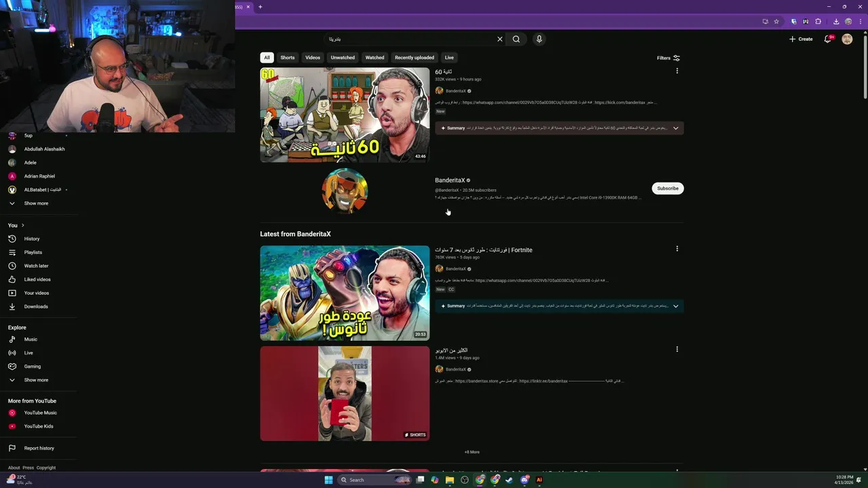Open Report history flag item

pyautogui.click(x=39, y=448)
